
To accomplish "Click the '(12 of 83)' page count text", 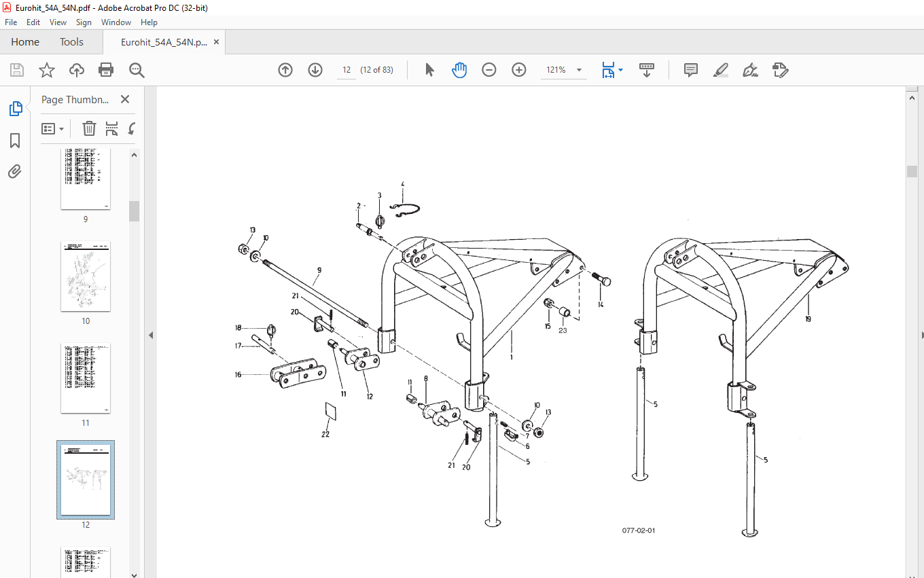I will point(376,70).
